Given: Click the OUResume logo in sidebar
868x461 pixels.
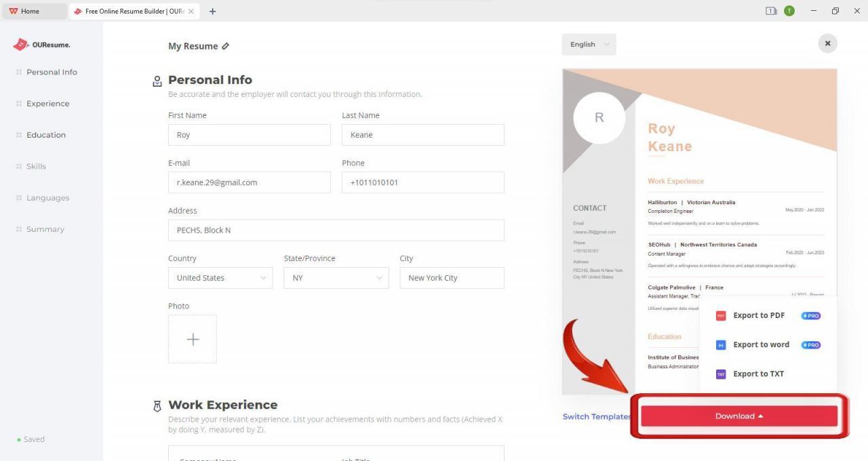Looking at the screenshot, I should pyautogui.click(x=41, y=45).
